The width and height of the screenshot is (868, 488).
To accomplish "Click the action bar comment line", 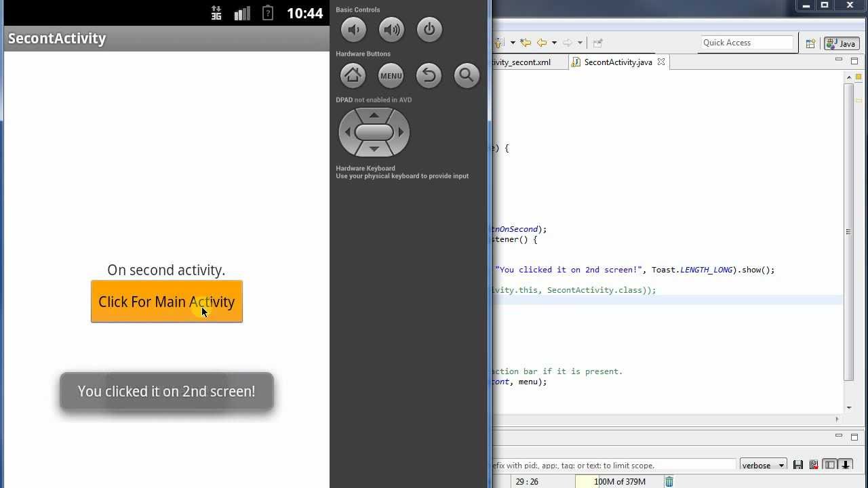I will (557, 371).
